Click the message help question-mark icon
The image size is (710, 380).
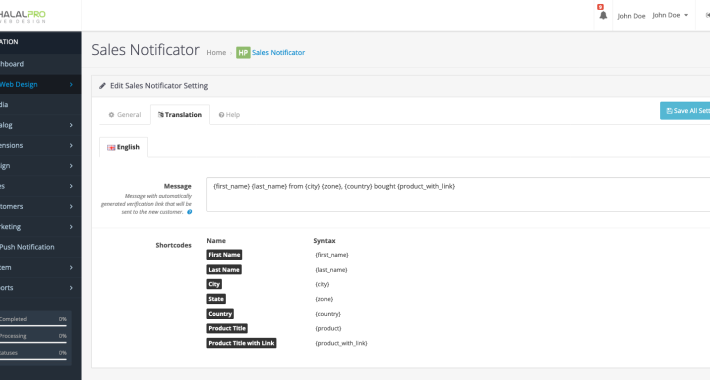(x=190, y=212)
